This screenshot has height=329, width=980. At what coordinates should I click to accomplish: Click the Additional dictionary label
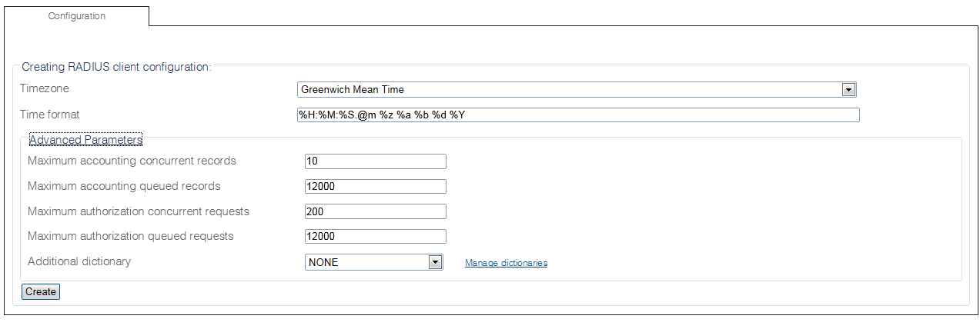click(79, 261)
